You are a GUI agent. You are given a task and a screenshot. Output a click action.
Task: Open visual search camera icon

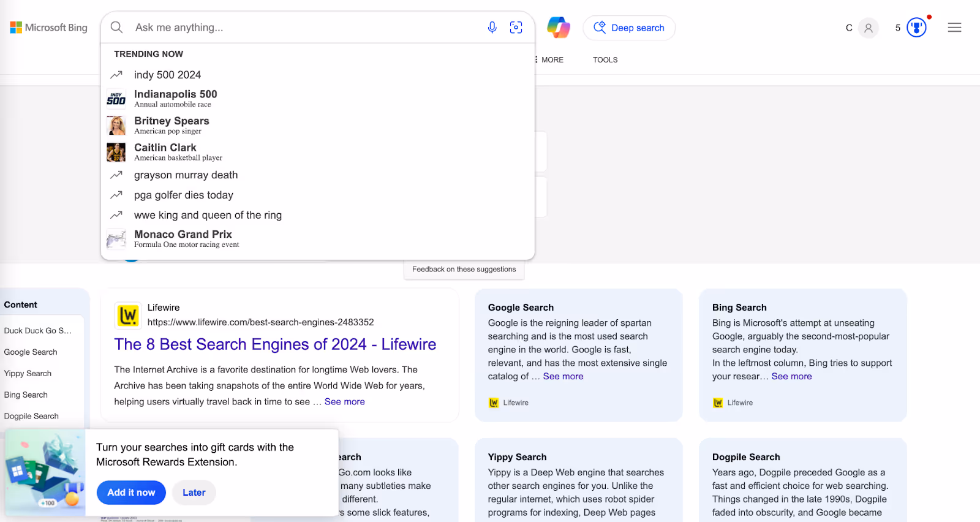click(516, 28)
